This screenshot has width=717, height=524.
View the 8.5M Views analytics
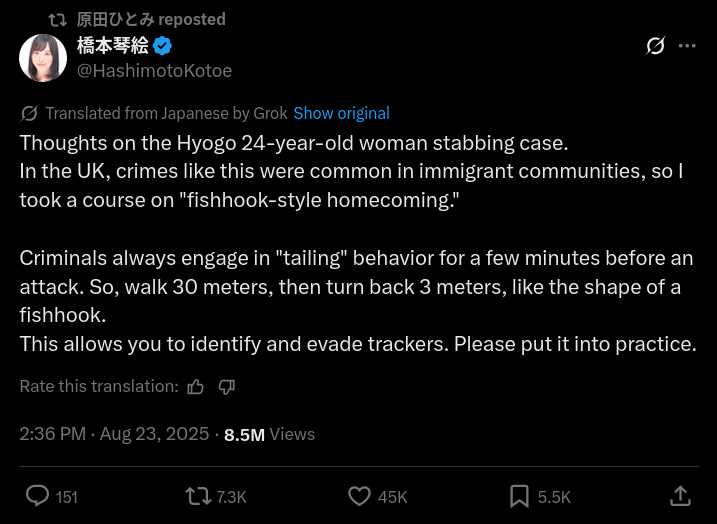[269, 434]
